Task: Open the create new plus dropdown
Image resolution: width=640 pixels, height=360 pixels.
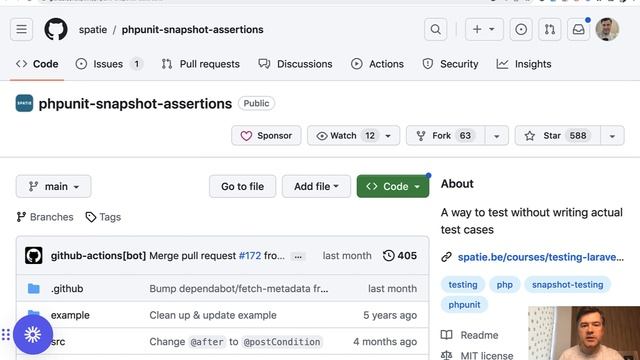Action: [484, 29]
